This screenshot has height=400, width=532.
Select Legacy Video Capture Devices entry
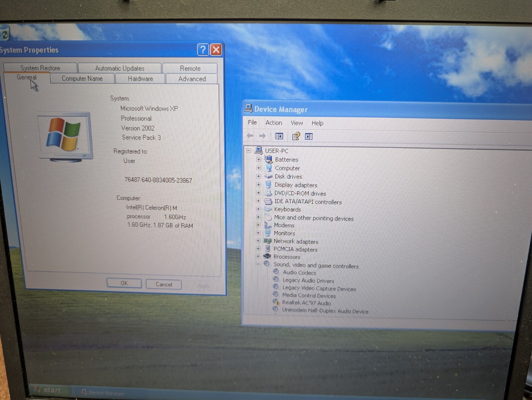(319, 288)
